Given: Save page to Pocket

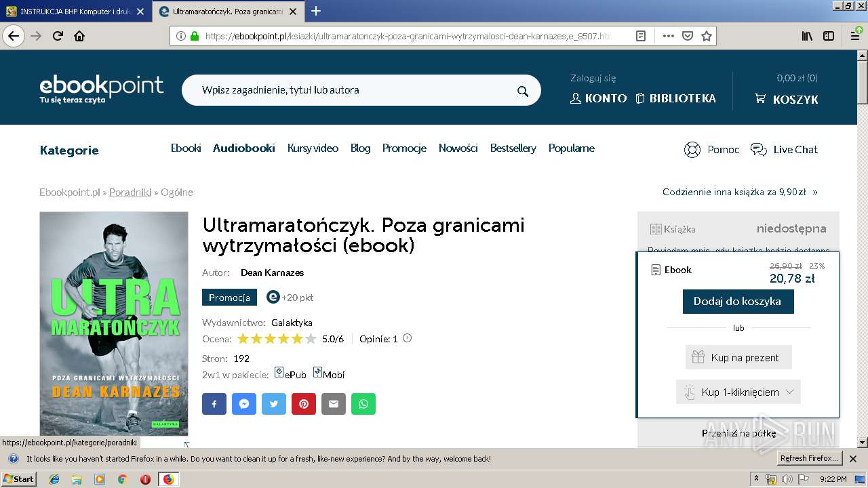Looking at the screenshot, I should (687, 36).
